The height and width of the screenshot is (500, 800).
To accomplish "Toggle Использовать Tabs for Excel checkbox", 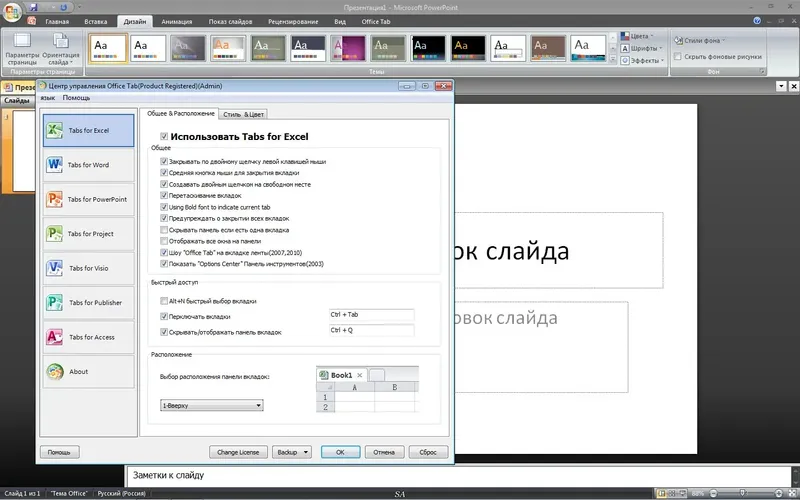I will click(164, 136).
